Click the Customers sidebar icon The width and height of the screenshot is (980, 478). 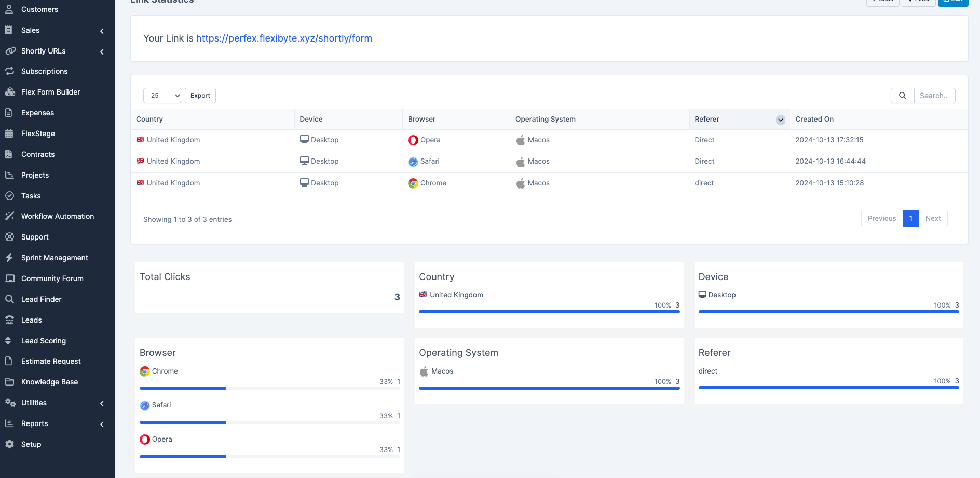9,9
